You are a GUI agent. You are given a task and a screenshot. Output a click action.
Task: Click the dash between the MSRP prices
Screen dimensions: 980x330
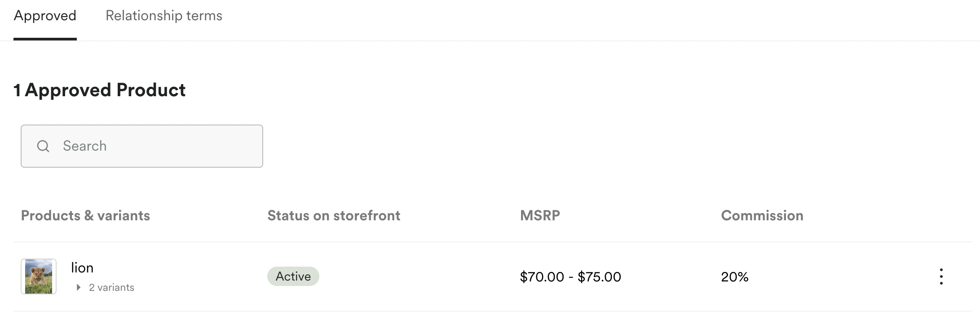(571, 277)
